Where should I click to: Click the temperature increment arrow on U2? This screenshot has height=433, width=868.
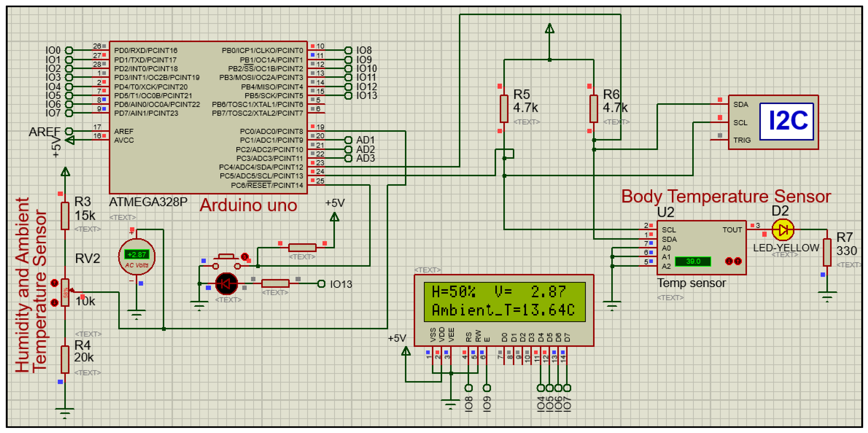(738, 262)
